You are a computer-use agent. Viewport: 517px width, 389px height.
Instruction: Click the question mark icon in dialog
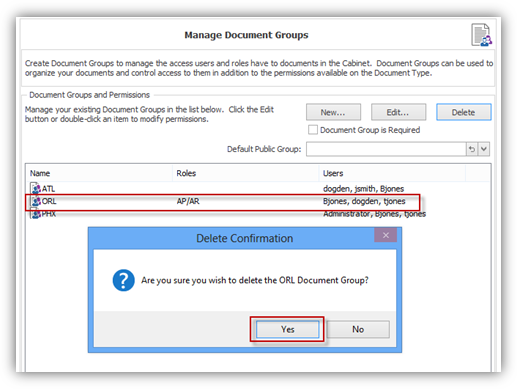point(123,280)
